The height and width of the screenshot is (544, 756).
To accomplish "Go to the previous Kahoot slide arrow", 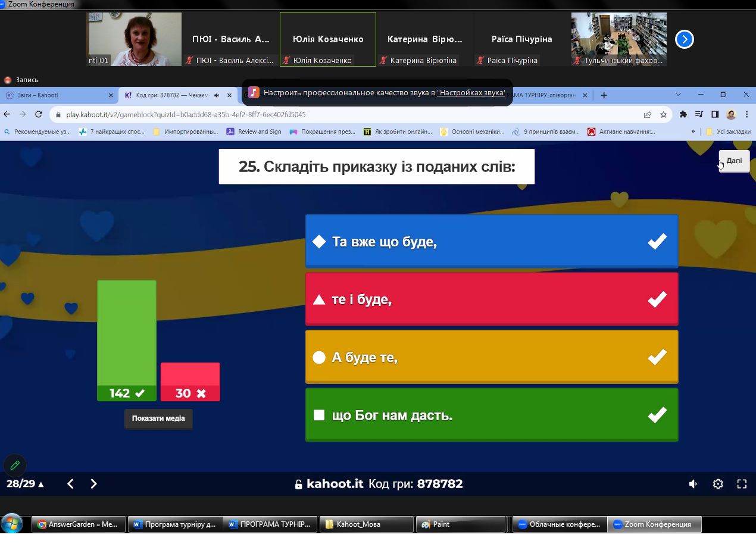I will (70, 484).
